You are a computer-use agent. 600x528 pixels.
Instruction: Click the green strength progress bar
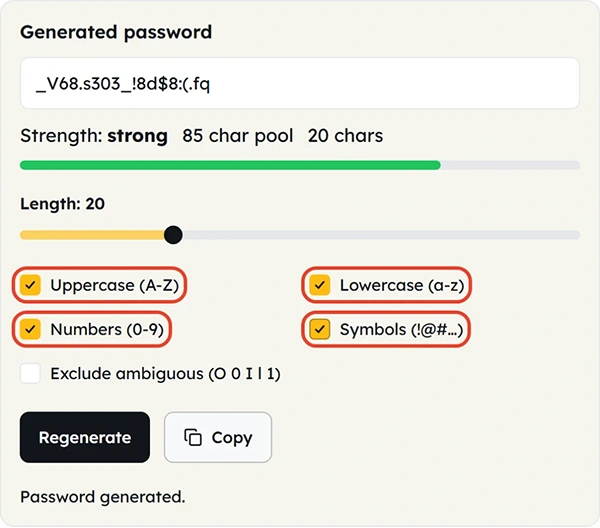(230, 165)
